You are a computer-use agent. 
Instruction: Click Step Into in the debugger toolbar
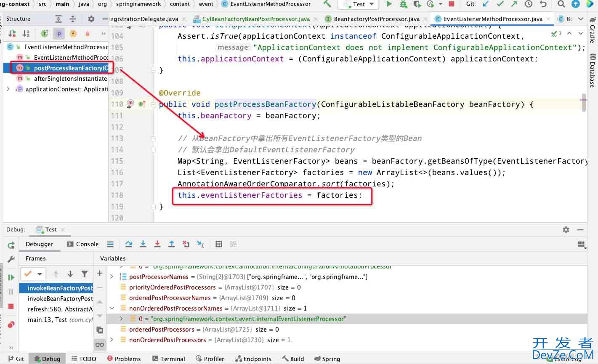point(143,244)
